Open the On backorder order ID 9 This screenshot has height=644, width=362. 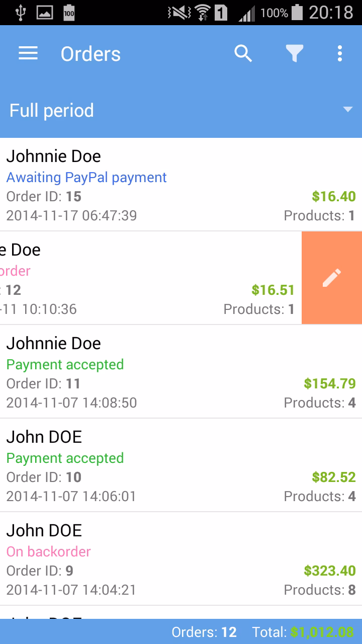click(x=181, y=559)
